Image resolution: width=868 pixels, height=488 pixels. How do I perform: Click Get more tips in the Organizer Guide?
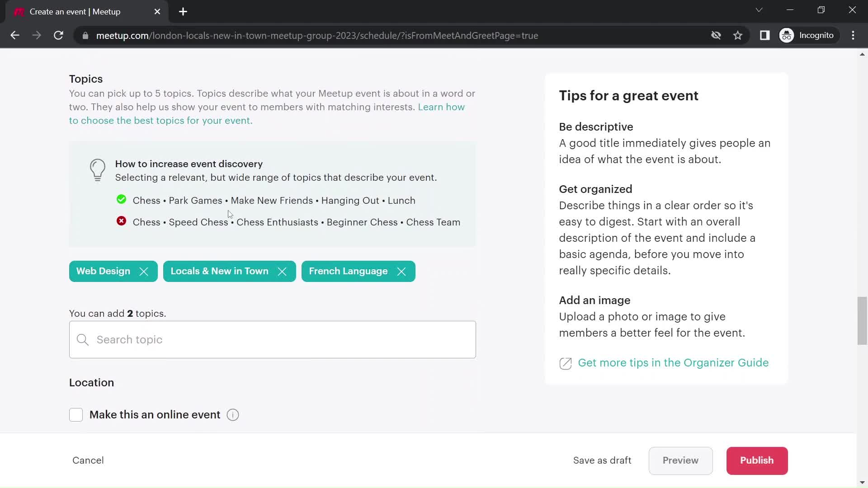(673, 362)
